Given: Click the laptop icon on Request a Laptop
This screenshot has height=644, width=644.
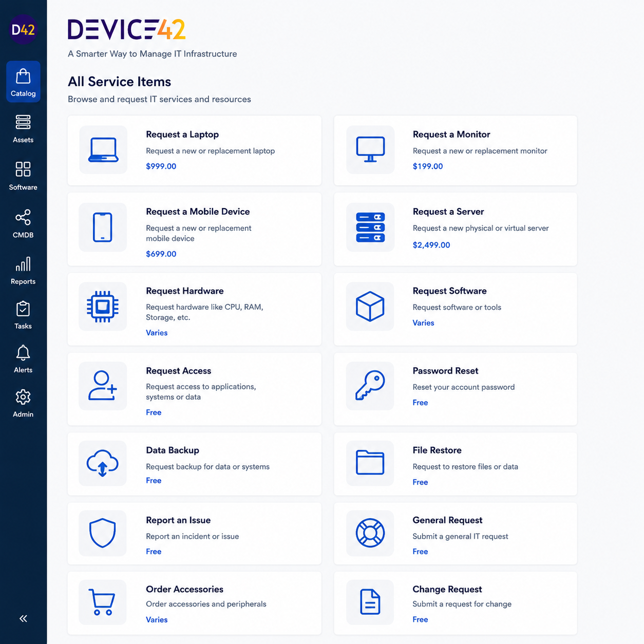Looking at the screenshot, I should [x=103, y=149].
